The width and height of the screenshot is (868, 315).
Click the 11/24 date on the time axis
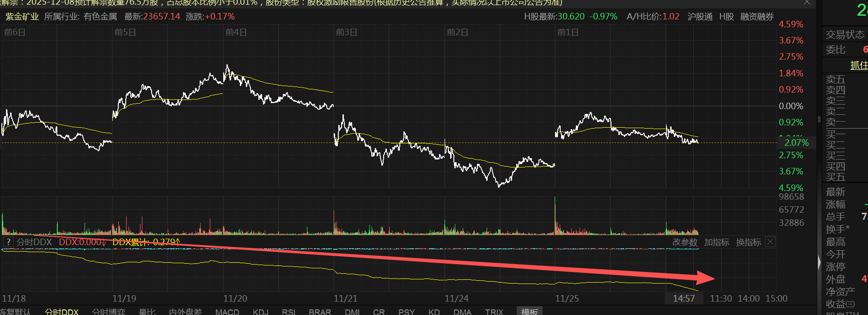click(x=457, y=298)
